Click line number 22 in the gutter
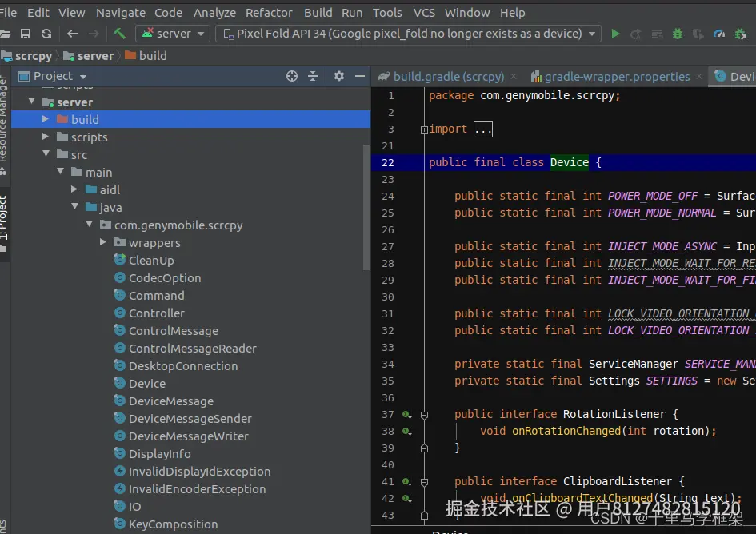 [x=388, y=163]
